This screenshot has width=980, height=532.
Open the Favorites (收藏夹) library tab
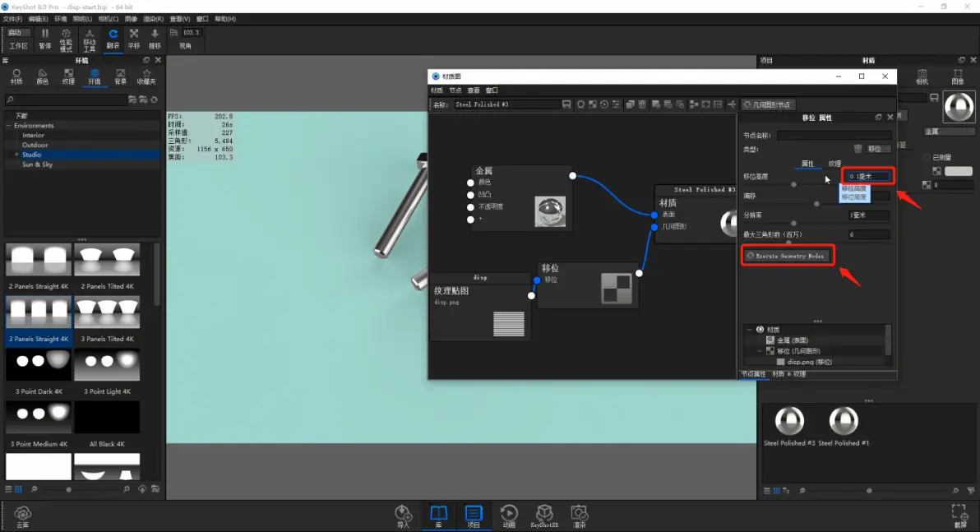click(x=146, y=77)
